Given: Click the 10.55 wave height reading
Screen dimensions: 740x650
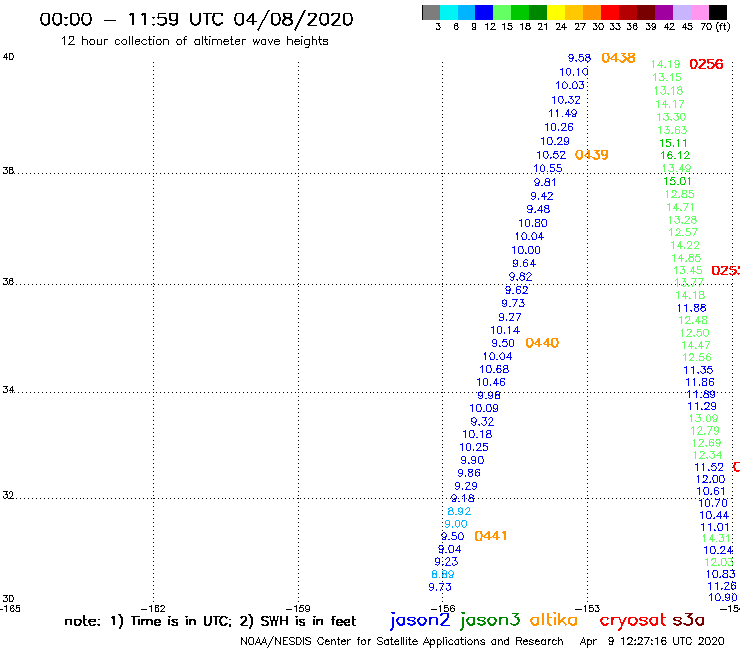Looking at the screenshot, I should coord(547,168).
